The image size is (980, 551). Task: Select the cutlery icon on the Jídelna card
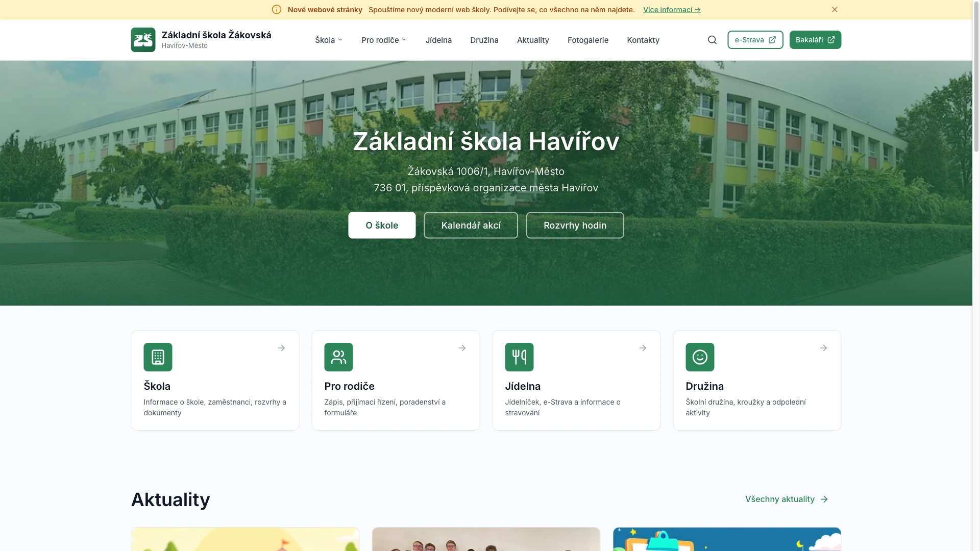(519, 357)
